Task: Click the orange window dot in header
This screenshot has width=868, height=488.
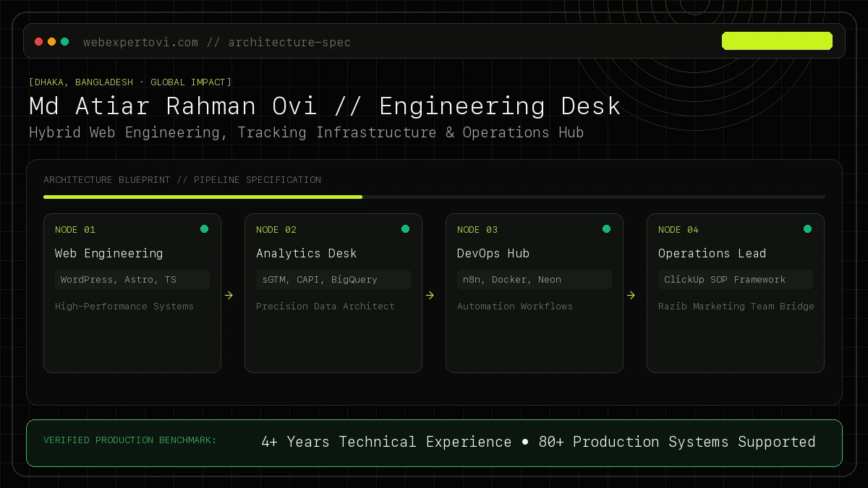Action: 52,42
